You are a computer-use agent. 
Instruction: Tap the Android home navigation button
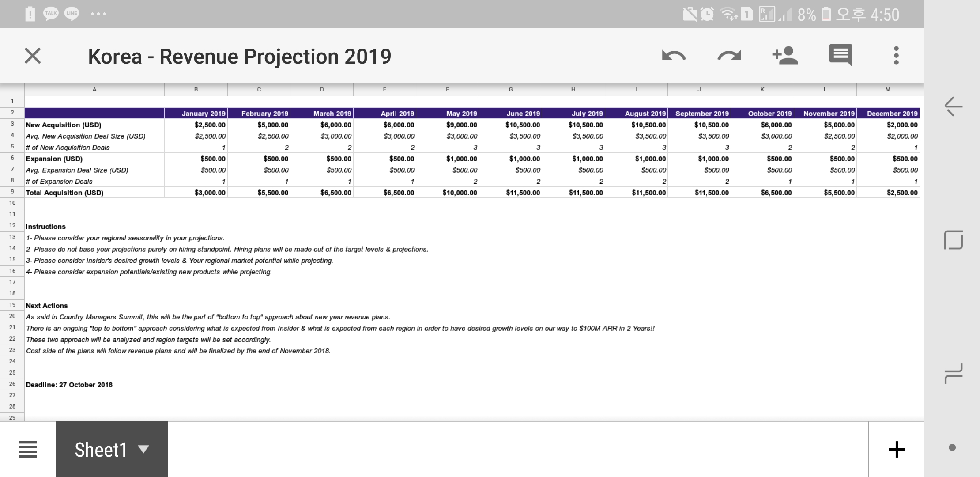(x=953, y=240)
